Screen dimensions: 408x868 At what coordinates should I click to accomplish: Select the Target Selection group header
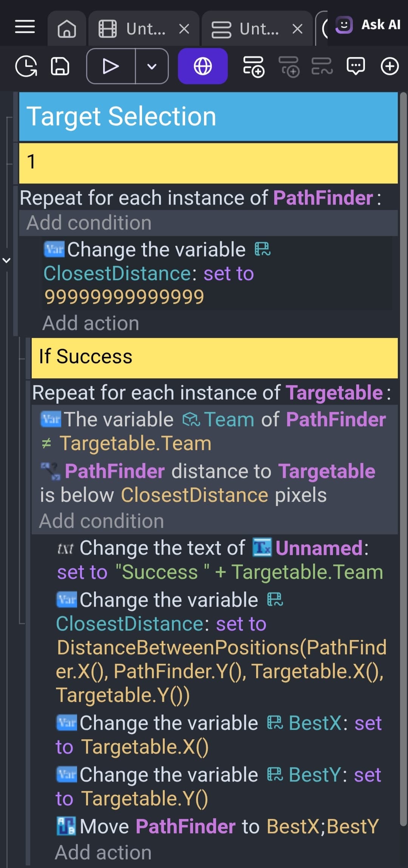pos(209,116)
